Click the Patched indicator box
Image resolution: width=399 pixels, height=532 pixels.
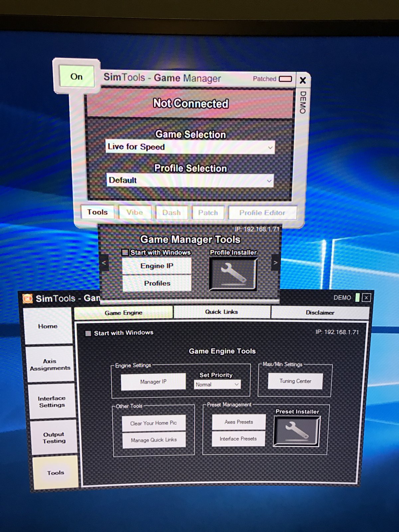pos(285,79)
